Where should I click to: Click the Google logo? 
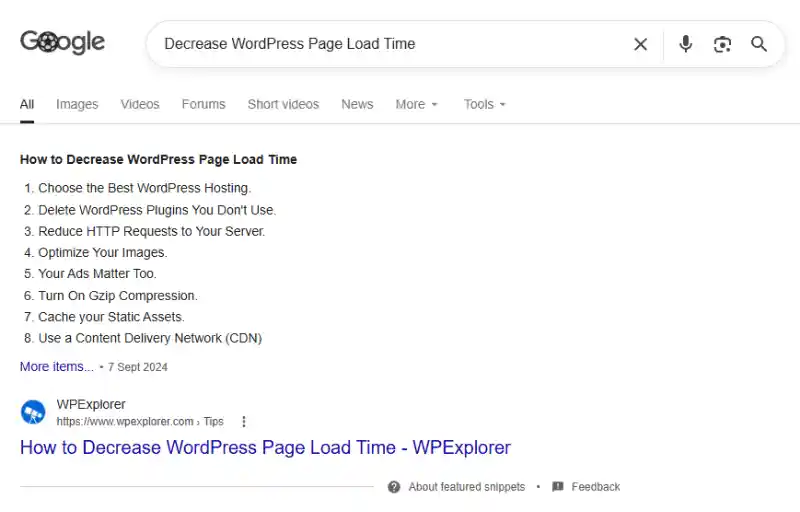(x=62, y=43)
